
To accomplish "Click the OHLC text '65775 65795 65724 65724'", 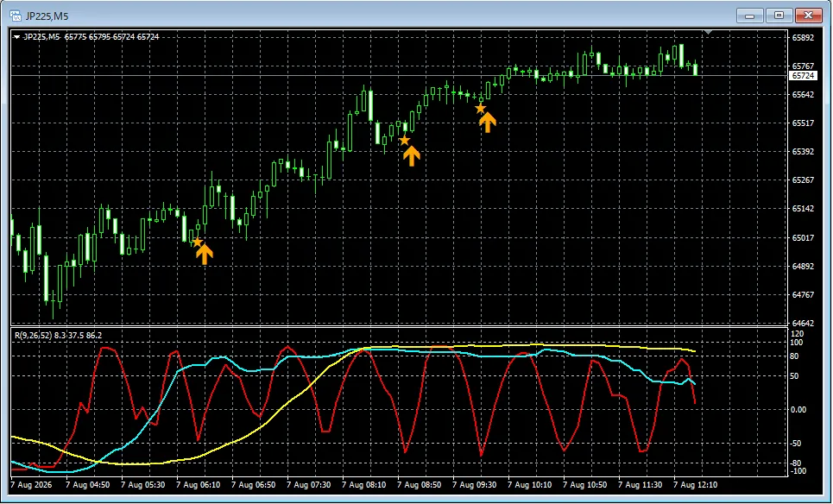I will pyautogui.click(x=111, y=37).
